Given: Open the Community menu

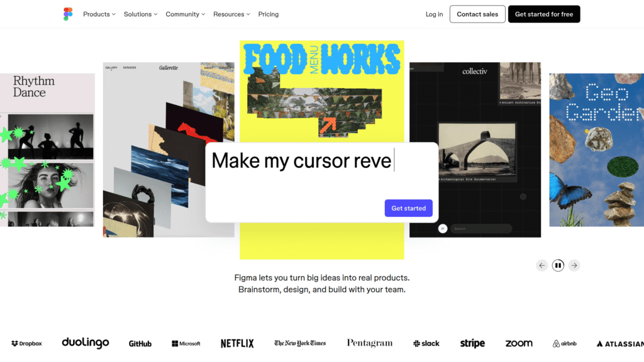Looking at the screenshot, I should pyautogui.click(x=185, y=14).
